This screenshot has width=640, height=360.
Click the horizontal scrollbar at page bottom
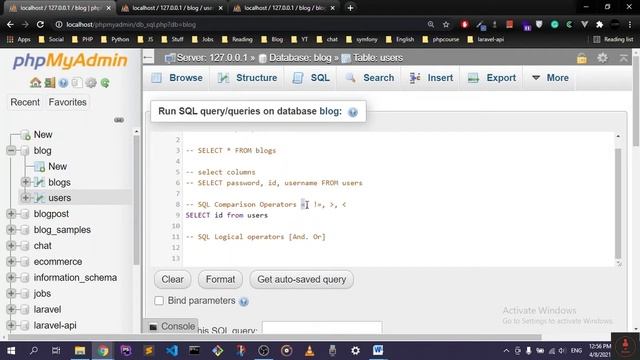click(x=274, y=337)
